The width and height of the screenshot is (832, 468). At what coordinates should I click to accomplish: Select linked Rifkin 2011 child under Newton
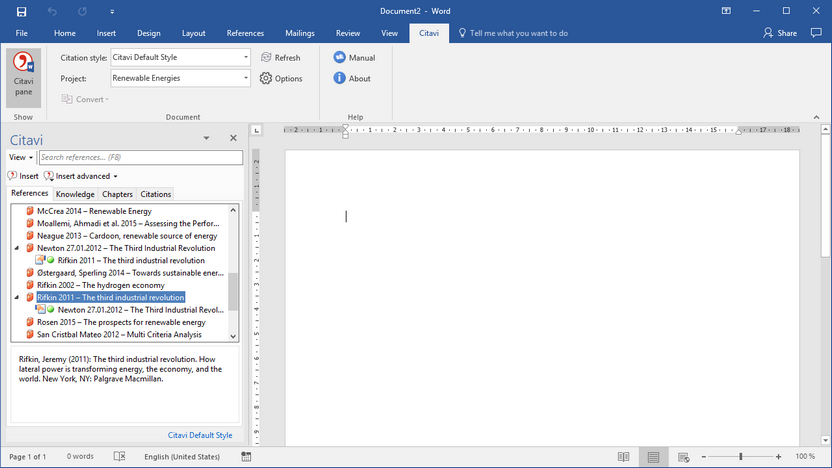(131, 261)
